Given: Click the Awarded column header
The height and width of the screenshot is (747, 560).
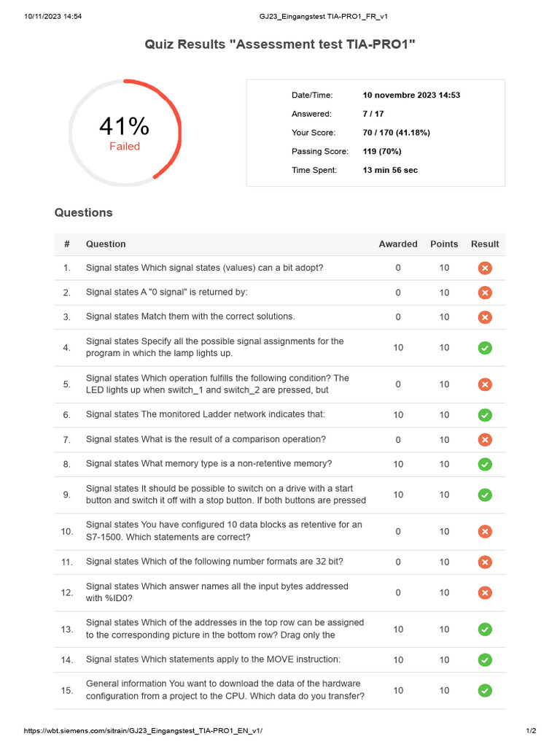Looking at the screenshot, I should tap(398, 244).
